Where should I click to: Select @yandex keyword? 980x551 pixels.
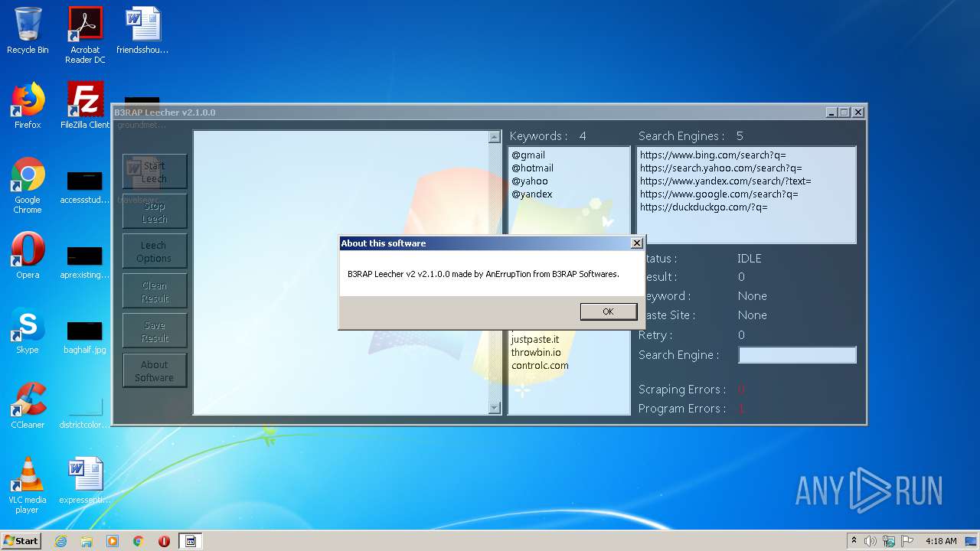tap(531, 194)
